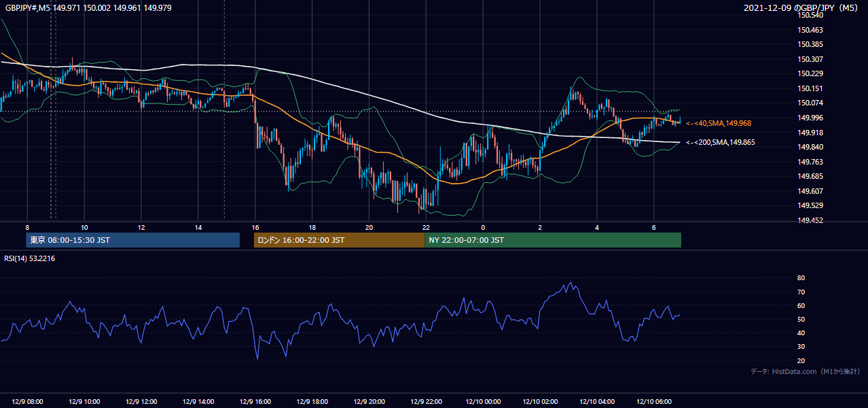Click price level 150.074 on the axis

point(810,103)
